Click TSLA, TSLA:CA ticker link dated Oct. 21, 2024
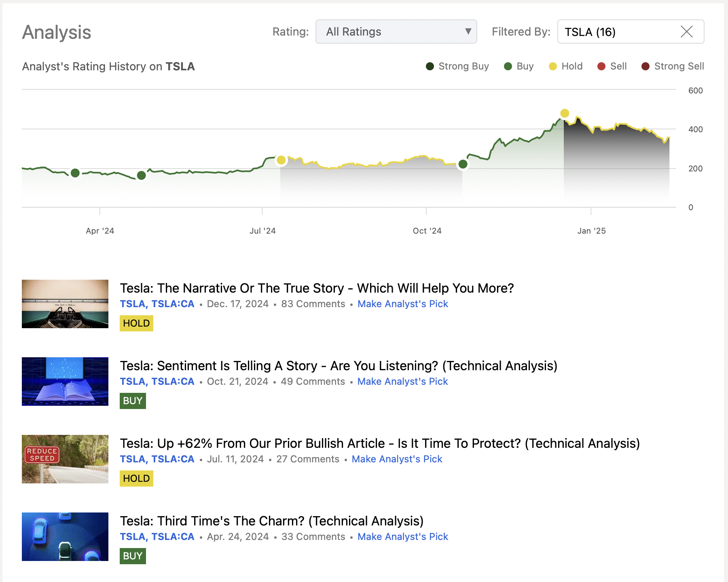 pyautogui.click(x=157, y=382)
